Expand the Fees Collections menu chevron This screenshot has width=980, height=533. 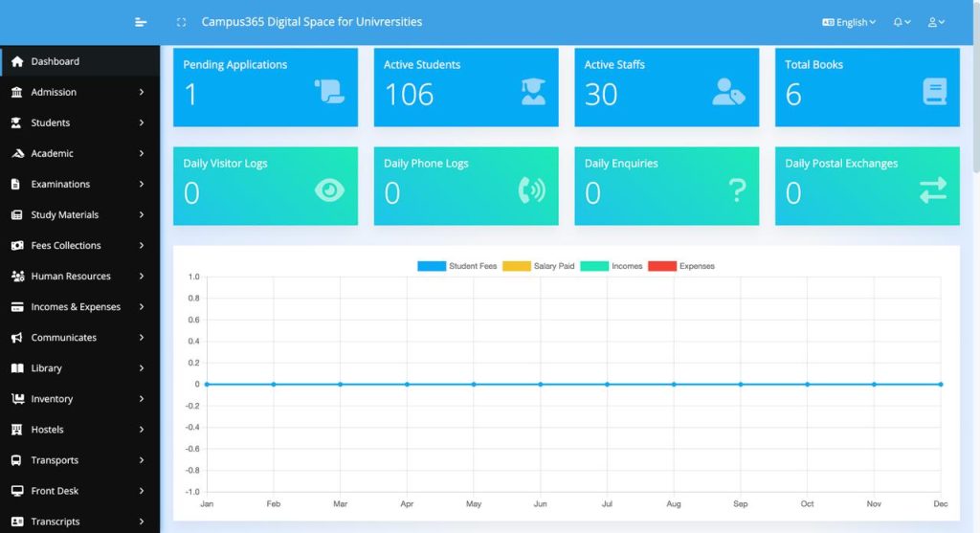point(142,245)
